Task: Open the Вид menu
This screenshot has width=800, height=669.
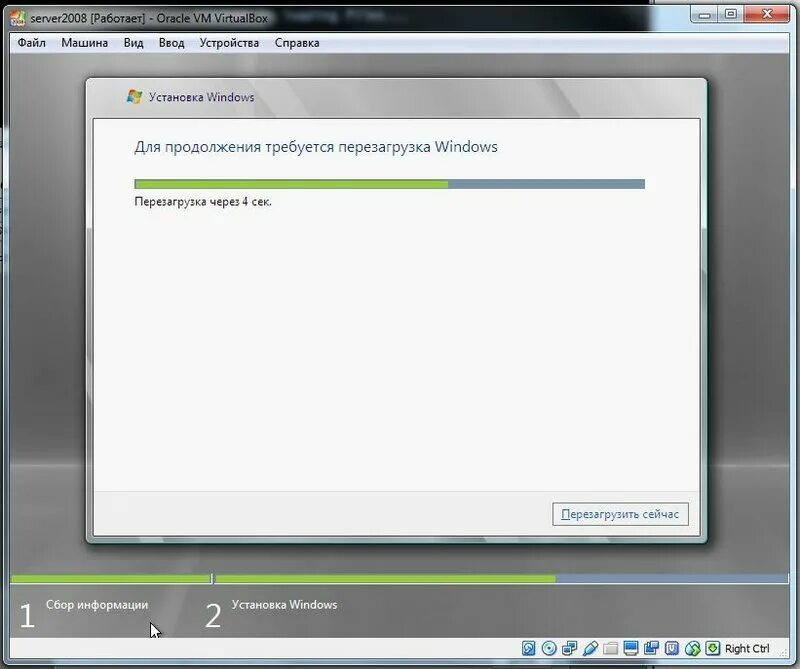Action: pyautogui.click(x=134, y=43)
